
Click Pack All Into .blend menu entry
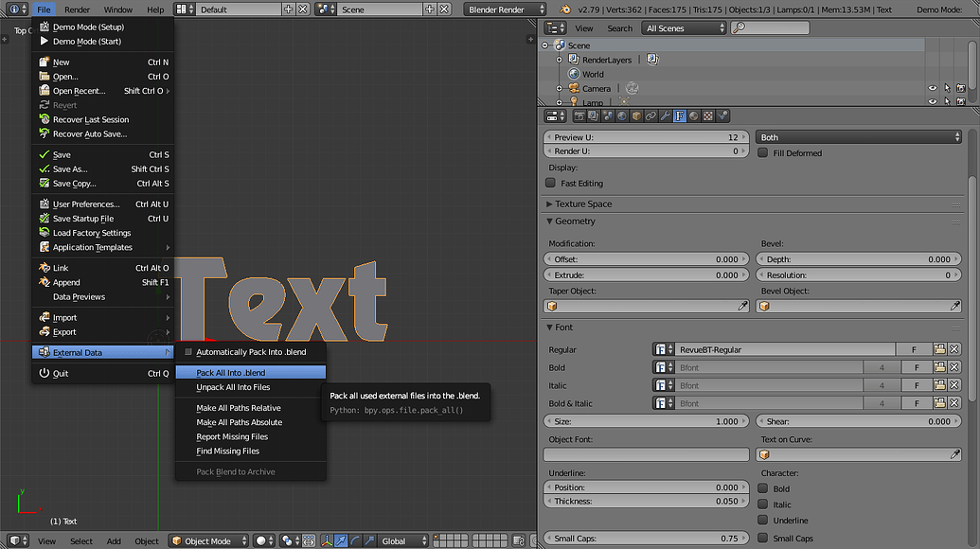click(x=251, y=372)
